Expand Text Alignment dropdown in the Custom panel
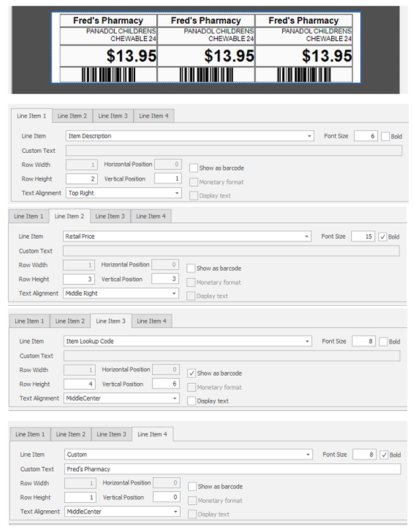 (x=123, y=511)
